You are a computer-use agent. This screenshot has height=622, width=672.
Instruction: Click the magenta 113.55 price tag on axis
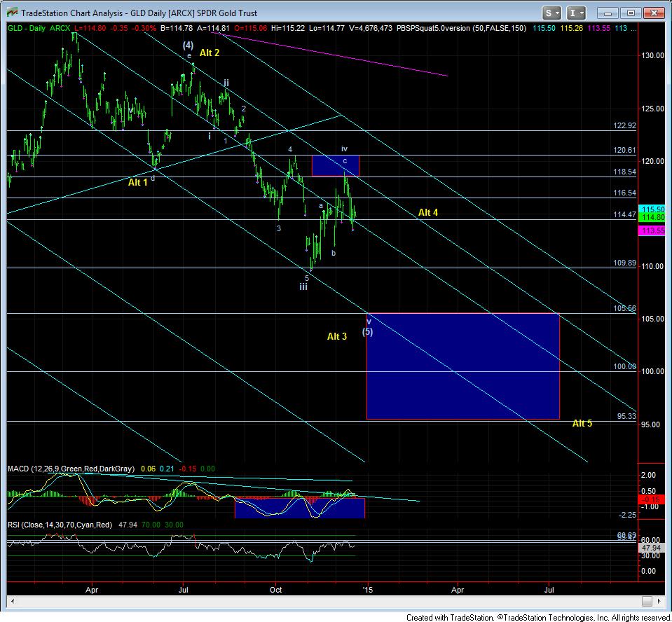(x=652, y=231)
